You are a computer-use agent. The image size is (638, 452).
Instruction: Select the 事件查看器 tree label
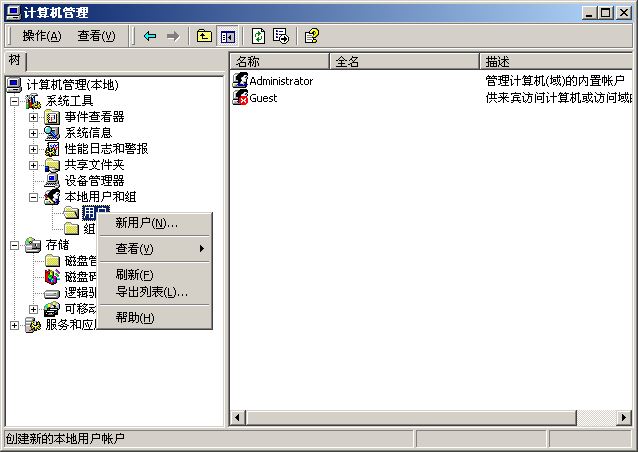tap(94, 117)
